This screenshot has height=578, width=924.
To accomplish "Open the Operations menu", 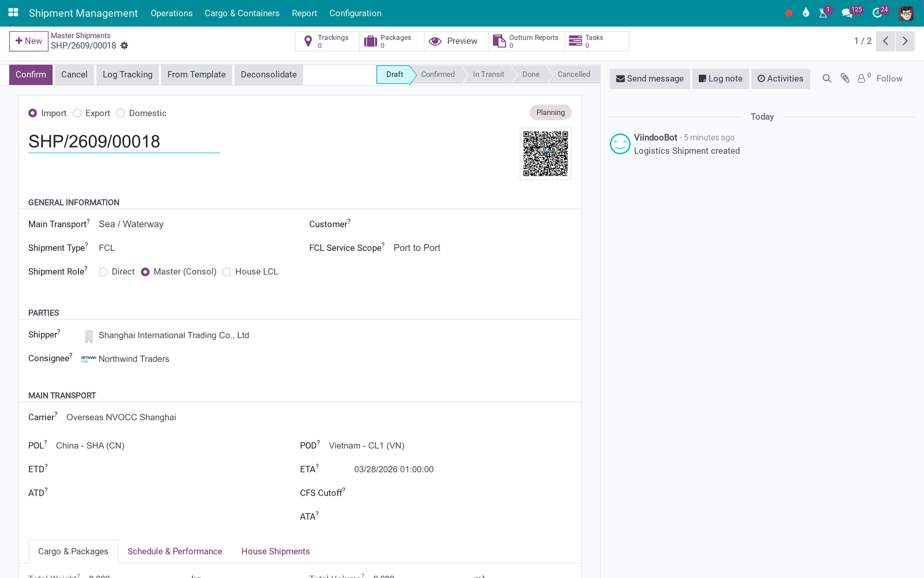I will pos(171,13).
